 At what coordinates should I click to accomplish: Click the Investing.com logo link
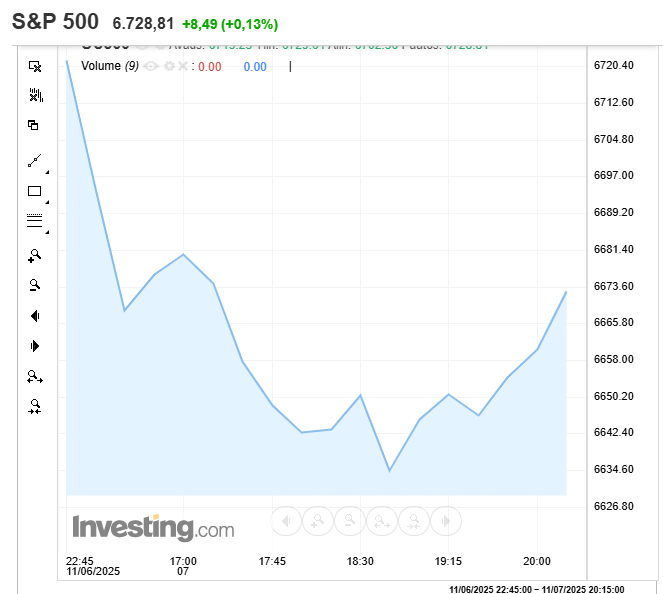click(152, 528)
